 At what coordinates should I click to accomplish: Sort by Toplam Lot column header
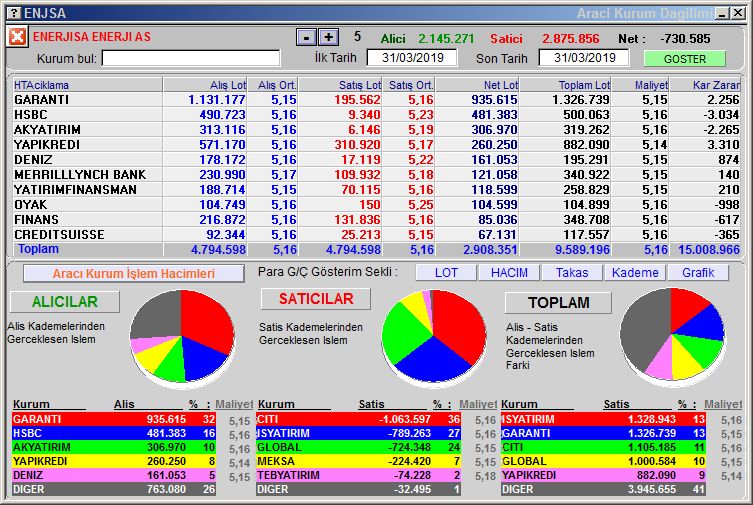pyautogui.click(x=565, y=85)
